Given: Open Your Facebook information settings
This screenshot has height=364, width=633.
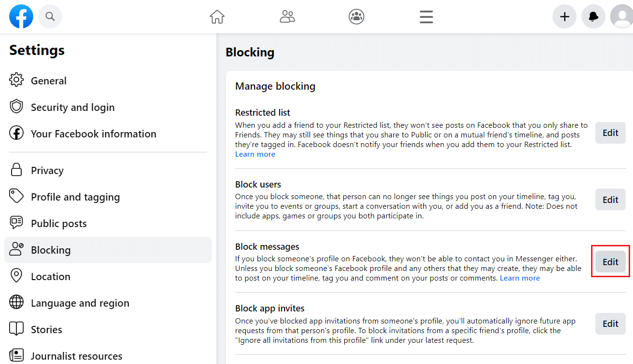Looking at the screenshot, I should tap(108, 134).
